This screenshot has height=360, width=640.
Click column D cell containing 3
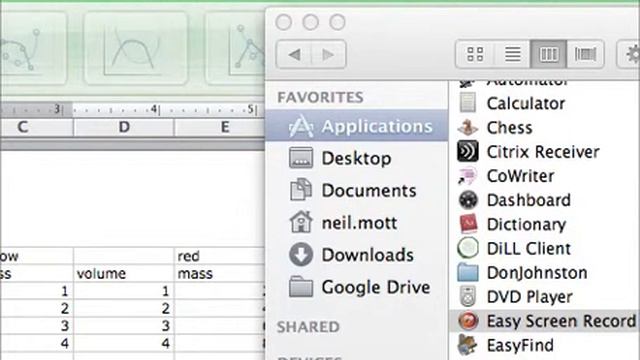point(124,326)
